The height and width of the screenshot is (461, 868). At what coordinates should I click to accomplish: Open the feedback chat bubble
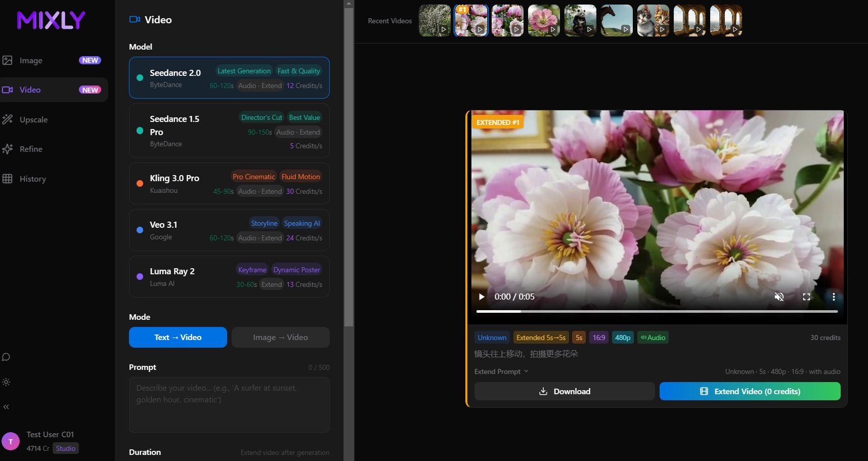coord(6,357)
